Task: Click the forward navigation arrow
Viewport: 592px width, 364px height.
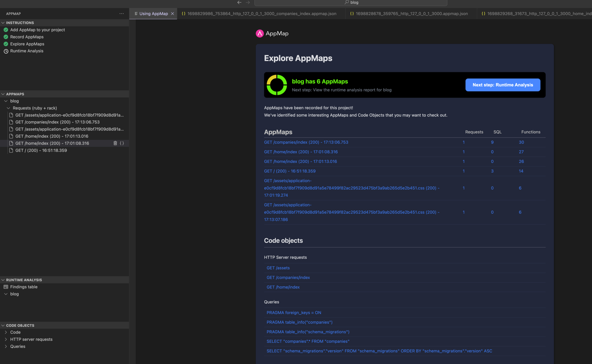Action: pyautogui.click(x=248, y=2)
